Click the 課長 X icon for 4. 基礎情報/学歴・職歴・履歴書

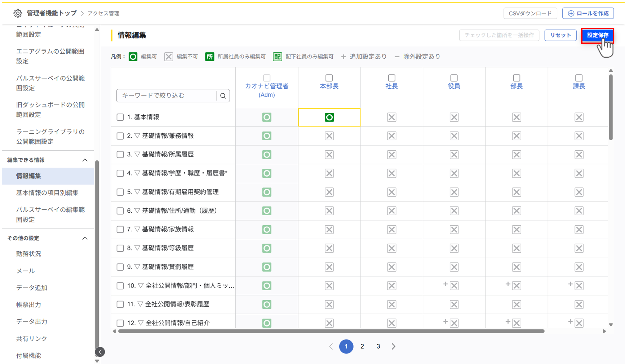tap(579, 173)
